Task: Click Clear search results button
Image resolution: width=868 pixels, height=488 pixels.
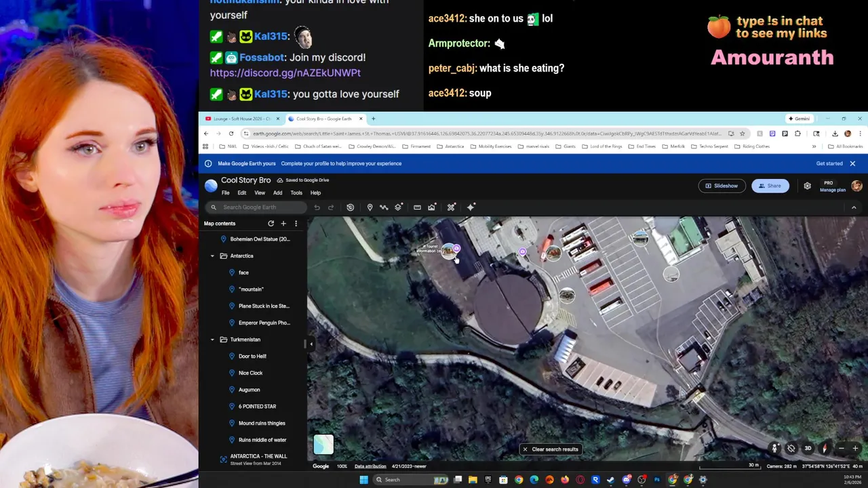Action: tap(551, 449)
